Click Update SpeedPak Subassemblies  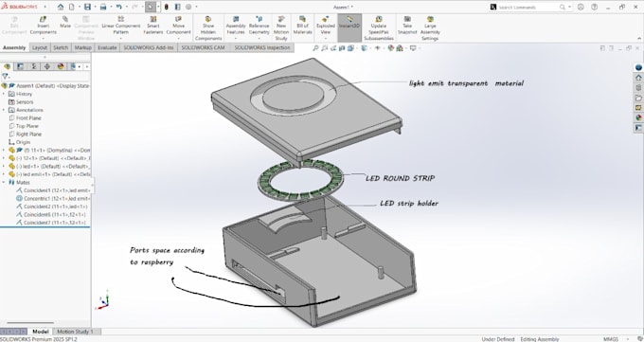click(379, 28)
